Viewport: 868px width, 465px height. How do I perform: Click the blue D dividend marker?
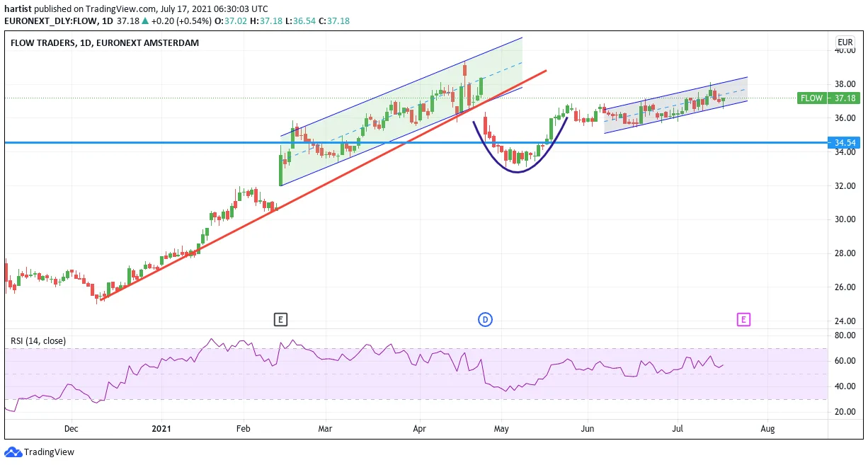pos(485,320)
